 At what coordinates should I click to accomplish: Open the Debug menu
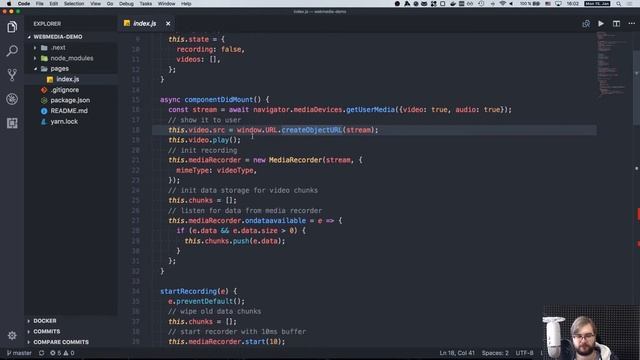[x=126, y=4]
